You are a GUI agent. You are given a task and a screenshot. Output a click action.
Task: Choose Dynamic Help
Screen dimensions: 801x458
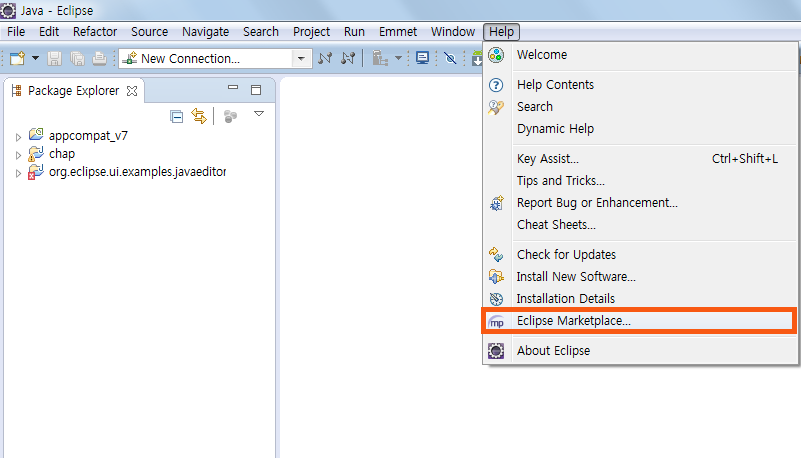pyautogui.click(x=640, y=129)
